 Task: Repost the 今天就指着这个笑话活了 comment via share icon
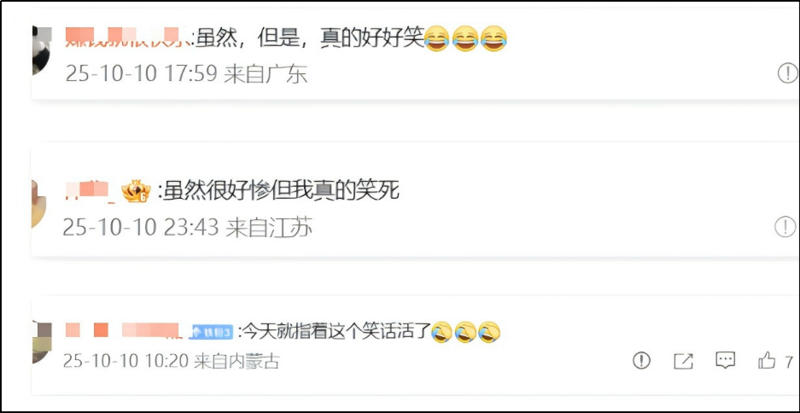(683, 361)
